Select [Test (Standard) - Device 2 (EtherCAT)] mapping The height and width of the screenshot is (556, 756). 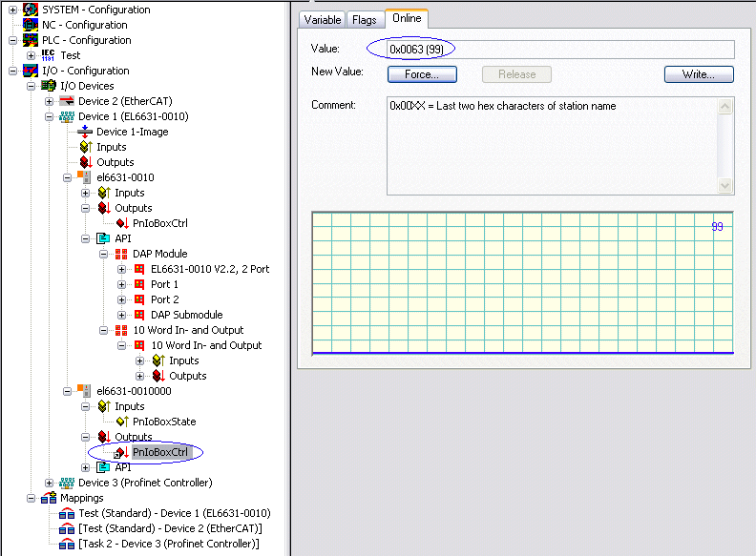(170, 528)
